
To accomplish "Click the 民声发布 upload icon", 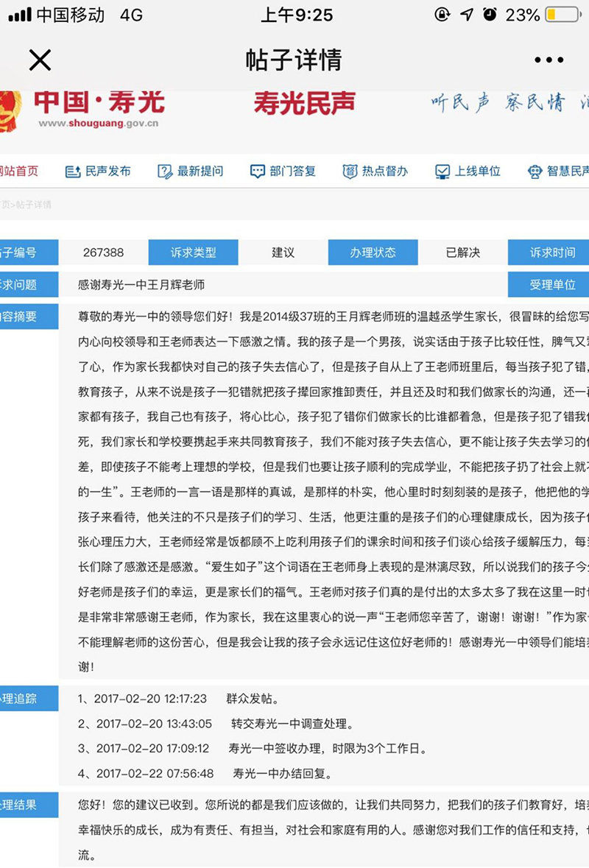I will tap(73, 172).
